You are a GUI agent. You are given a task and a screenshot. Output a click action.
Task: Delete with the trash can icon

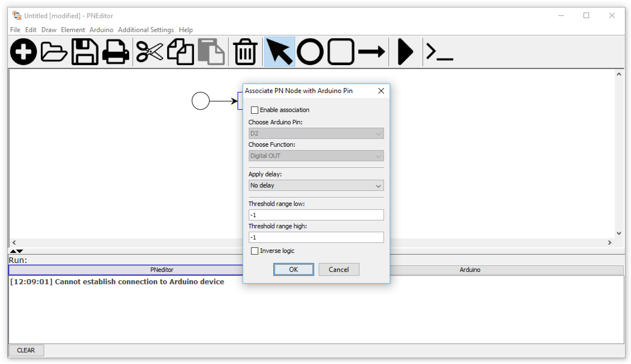pos(245,52)
